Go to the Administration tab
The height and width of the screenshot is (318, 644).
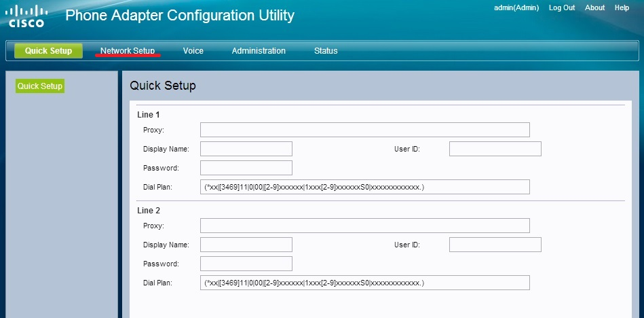pos(259,51)
